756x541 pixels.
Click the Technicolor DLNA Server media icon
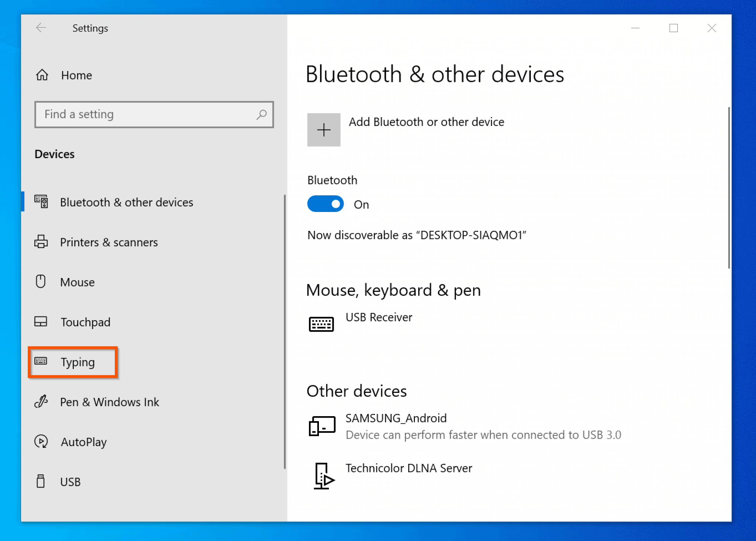324,476
